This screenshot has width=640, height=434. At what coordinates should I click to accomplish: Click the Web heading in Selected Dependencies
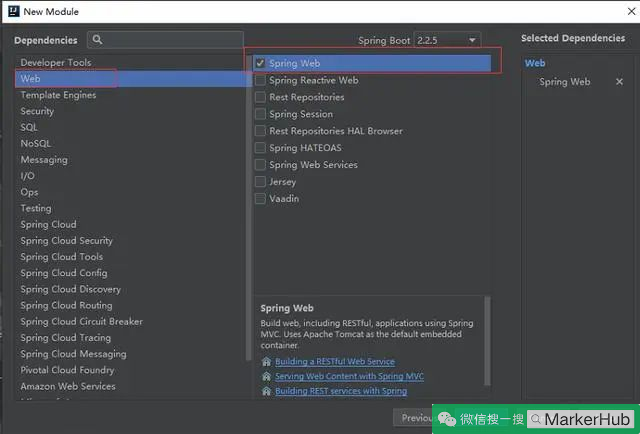(535, 63)
